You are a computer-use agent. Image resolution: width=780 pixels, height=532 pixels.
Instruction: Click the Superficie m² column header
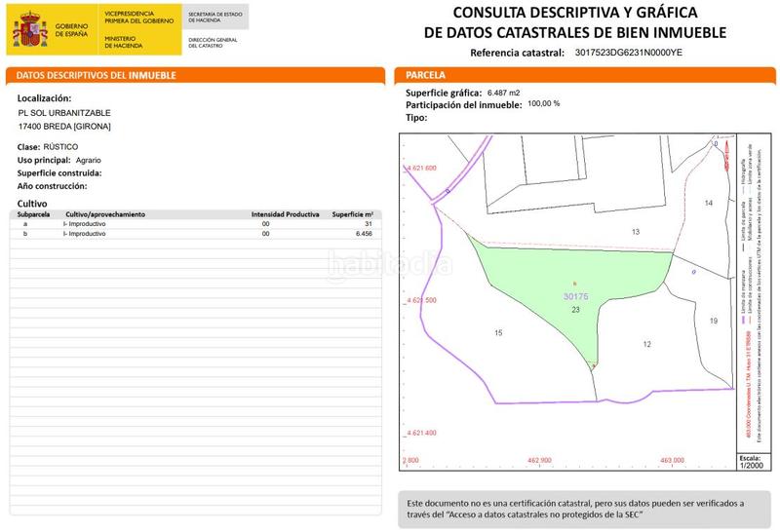(x=352, y=213)
